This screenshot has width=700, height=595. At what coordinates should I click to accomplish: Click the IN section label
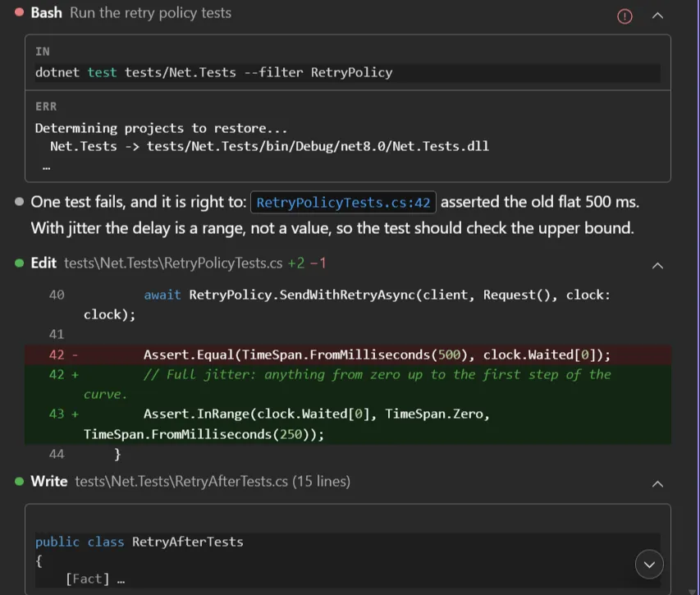[43, 52]
